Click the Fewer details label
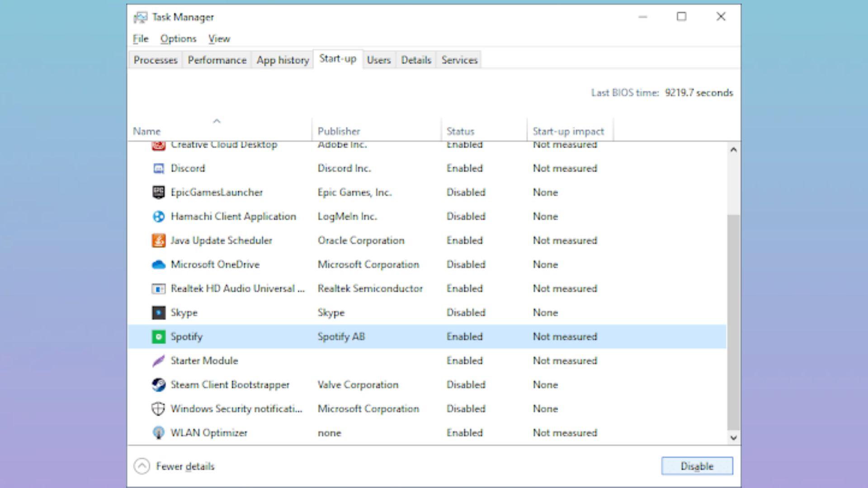Screen dimensions: 868x488 pyautogui.click(x=185, y=466)
